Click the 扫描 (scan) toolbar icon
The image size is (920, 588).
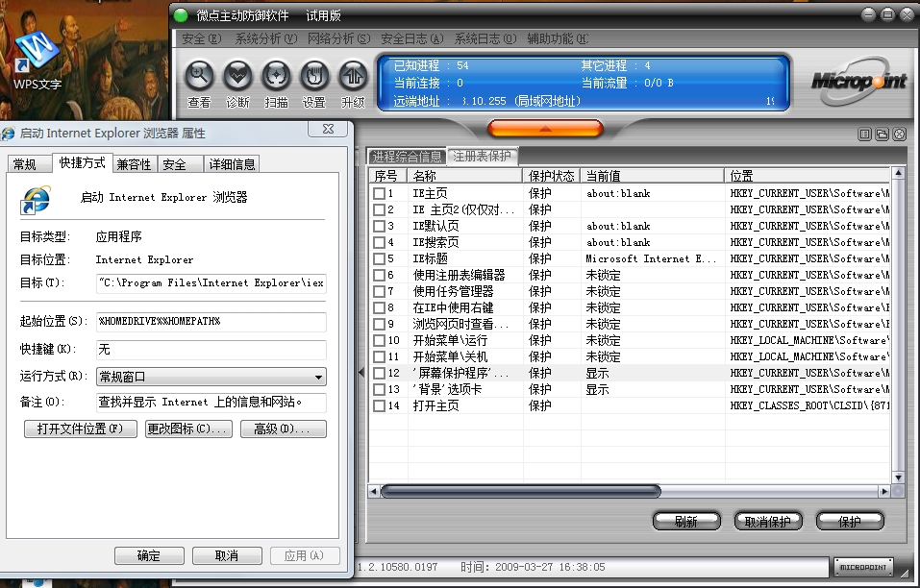(x=276, y=76)
